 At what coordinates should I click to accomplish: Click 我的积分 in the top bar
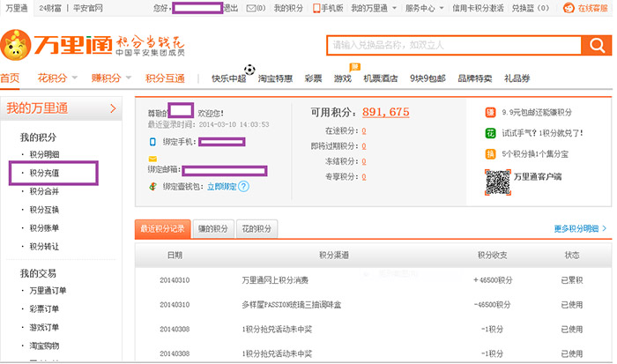point(288,8)
